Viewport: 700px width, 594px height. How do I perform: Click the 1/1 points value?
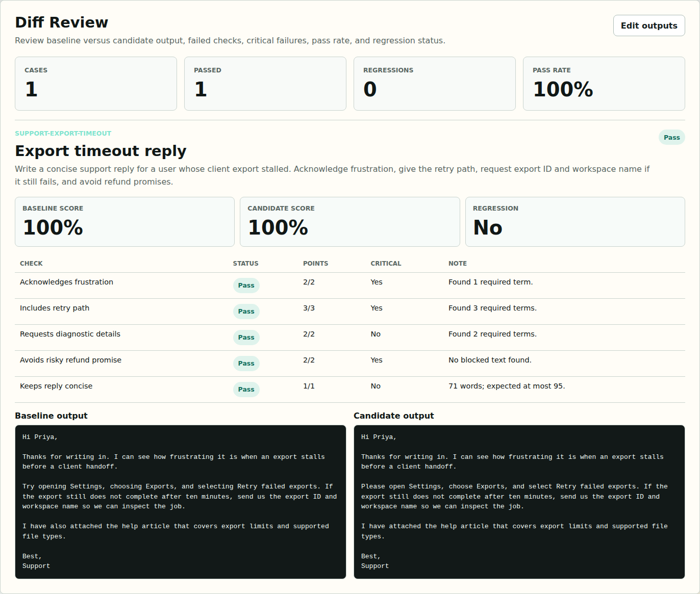click(x=309, y=386)
